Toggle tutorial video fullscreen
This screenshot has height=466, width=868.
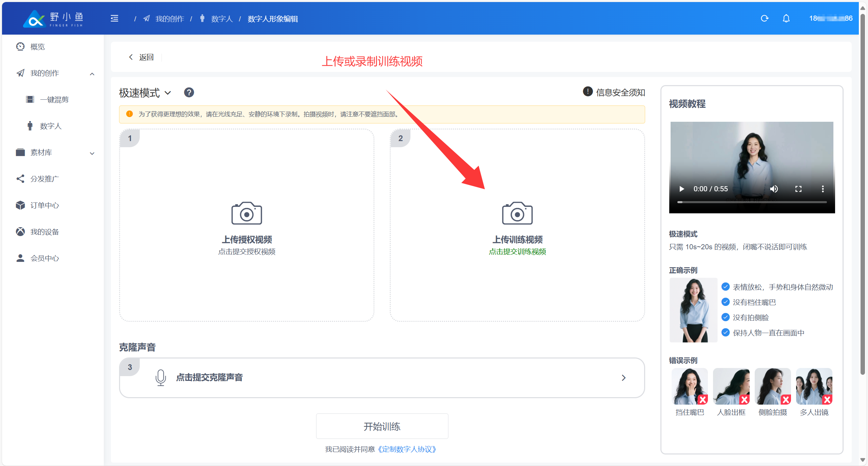[x=798, y=189]
